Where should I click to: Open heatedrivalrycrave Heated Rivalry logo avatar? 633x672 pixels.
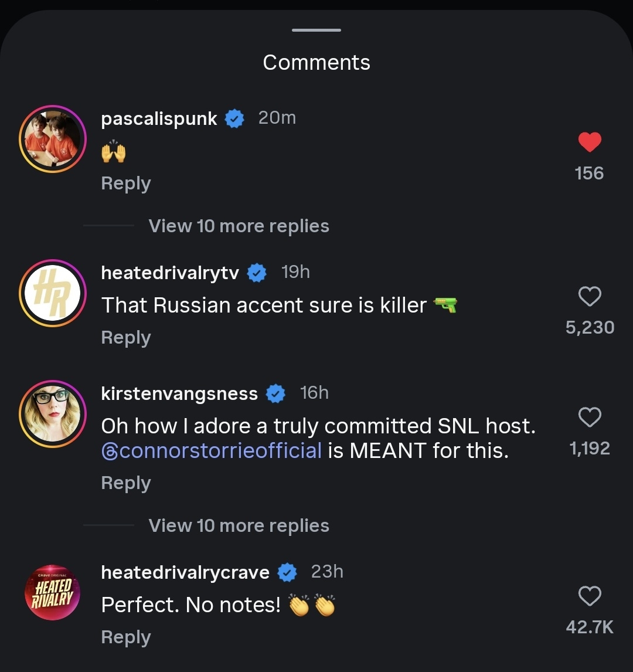point(53,592)
